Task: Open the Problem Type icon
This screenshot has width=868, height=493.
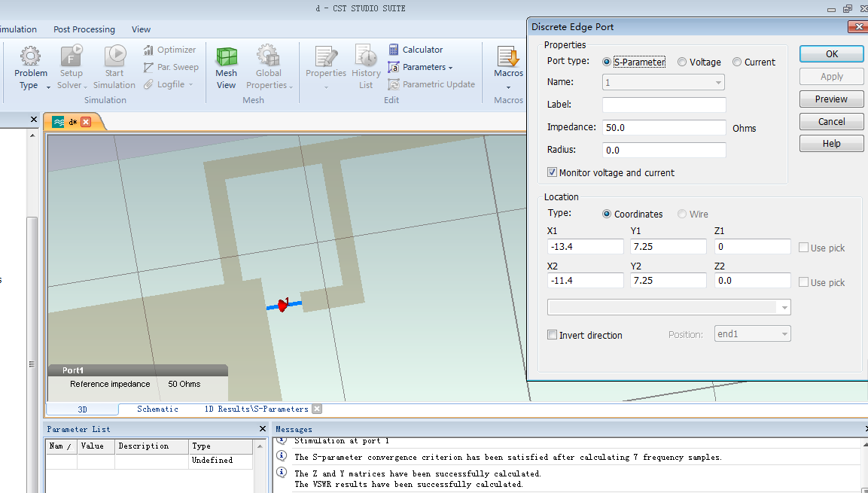Action: click(30, 56)
